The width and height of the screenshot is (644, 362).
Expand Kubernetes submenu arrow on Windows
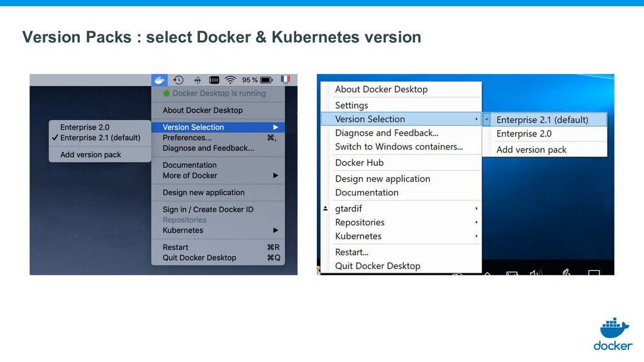[476, 236]
